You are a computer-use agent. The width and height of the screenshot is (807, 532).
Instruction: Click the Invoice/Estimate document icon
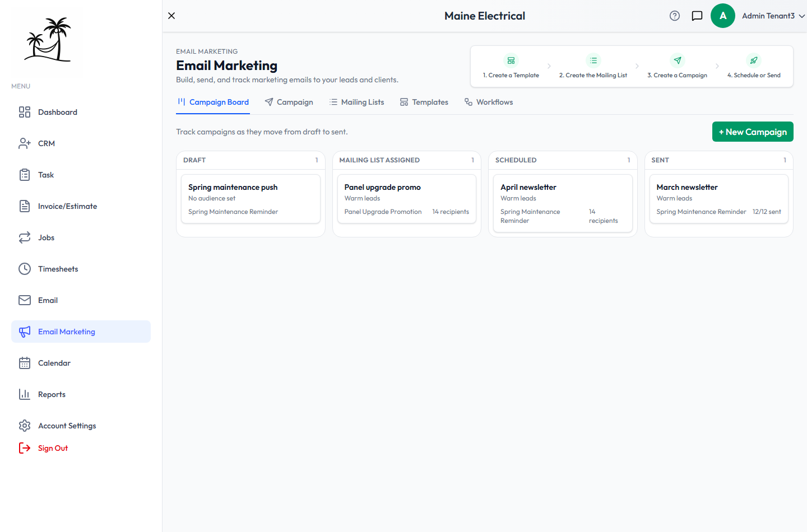point(25,206)
